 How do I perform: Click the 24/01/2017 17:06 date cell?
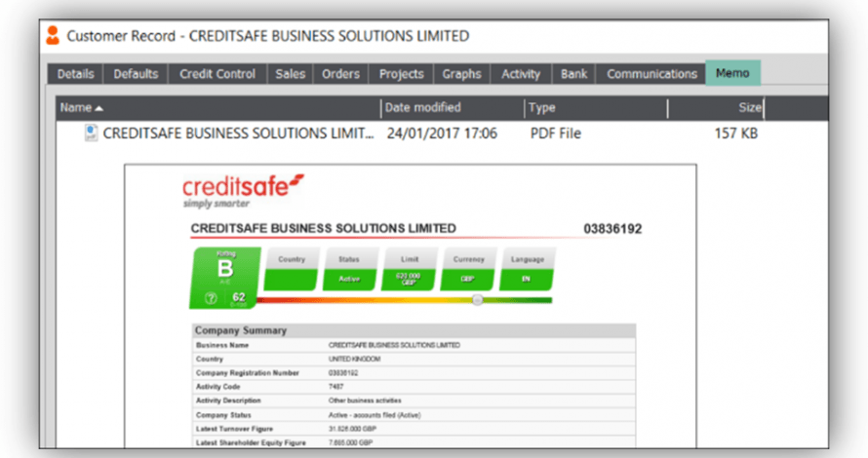click(442, 134)
